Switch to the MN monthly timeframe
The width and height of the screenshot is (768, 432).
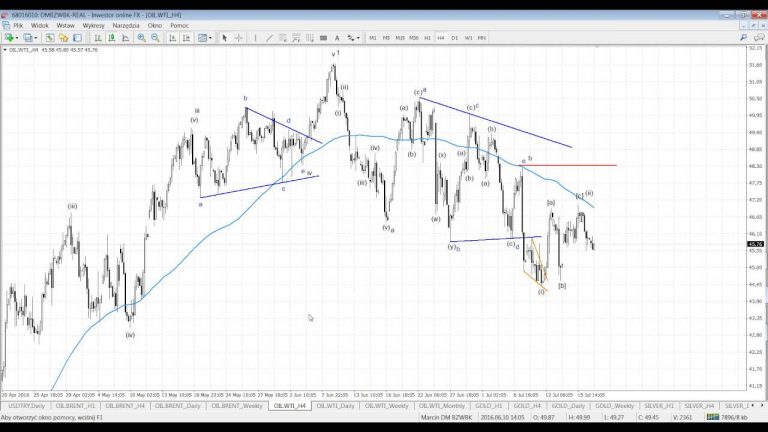coord(482,38)
